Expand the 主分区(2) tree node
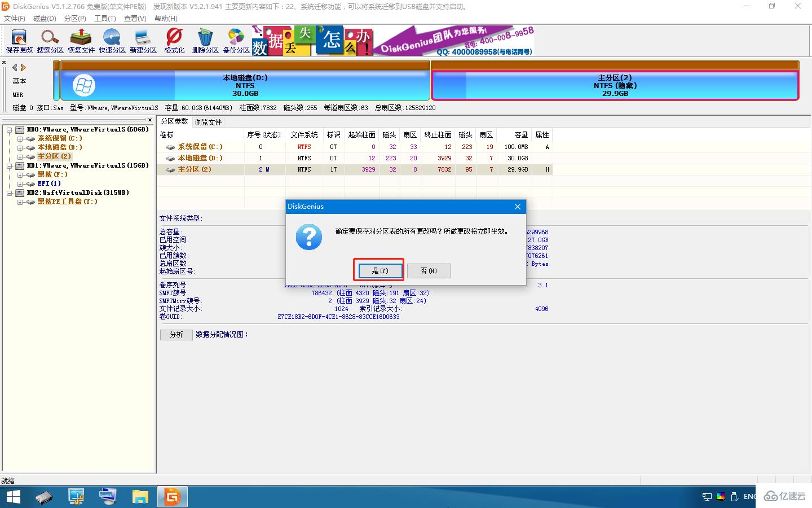Image resolution: width=812 pixels, height=508 pixels. click(20, 157)
